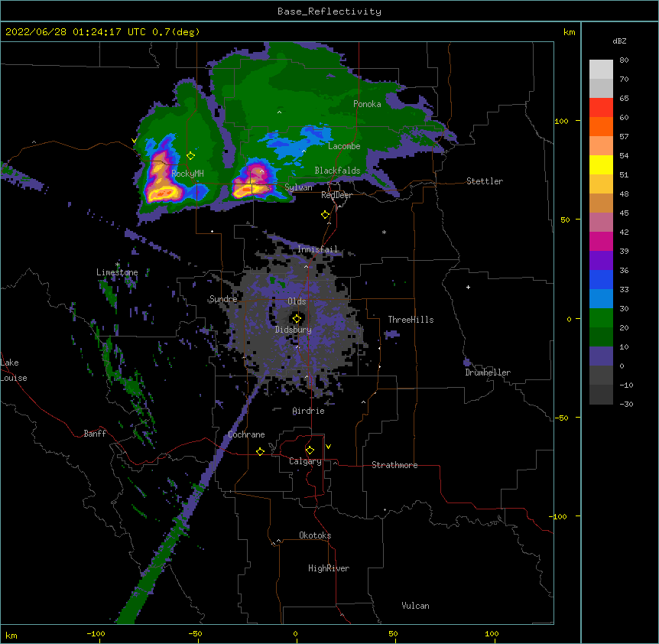Select the Okotoks label
Viewport: 659px width, 644px height.
tap(315, 535)
